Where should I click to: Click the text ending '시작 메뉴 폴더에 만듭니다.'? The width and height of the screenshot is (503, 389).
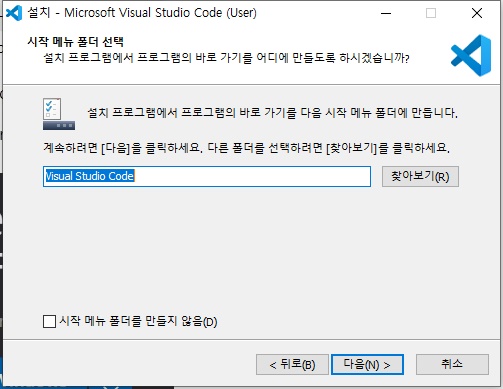273,113
